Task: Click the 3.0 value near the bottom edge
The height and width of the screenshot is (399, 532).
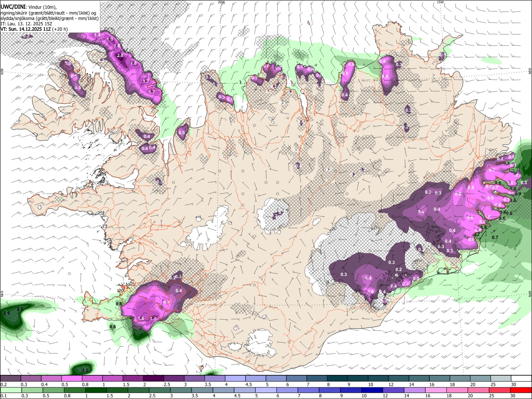Action: (x=85, y=370)
